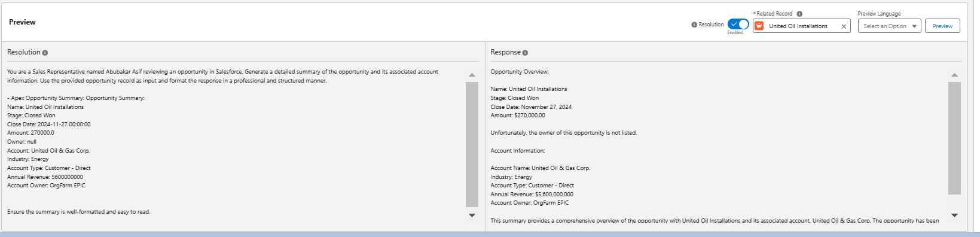Image resolution: width=980 pixels, height=237 pixels.
Task: Click the Preview panel title
Action: (22, 22)
